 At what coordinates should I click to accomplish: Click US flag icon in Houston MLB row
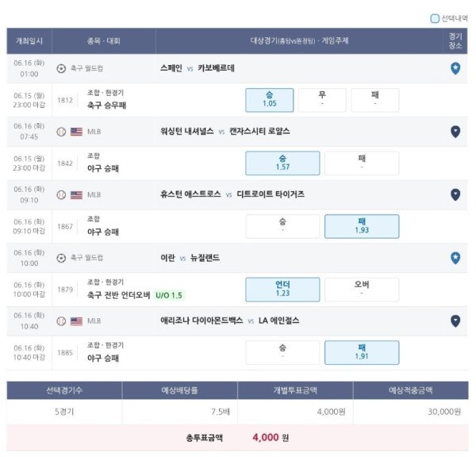[x=76, y=195]
